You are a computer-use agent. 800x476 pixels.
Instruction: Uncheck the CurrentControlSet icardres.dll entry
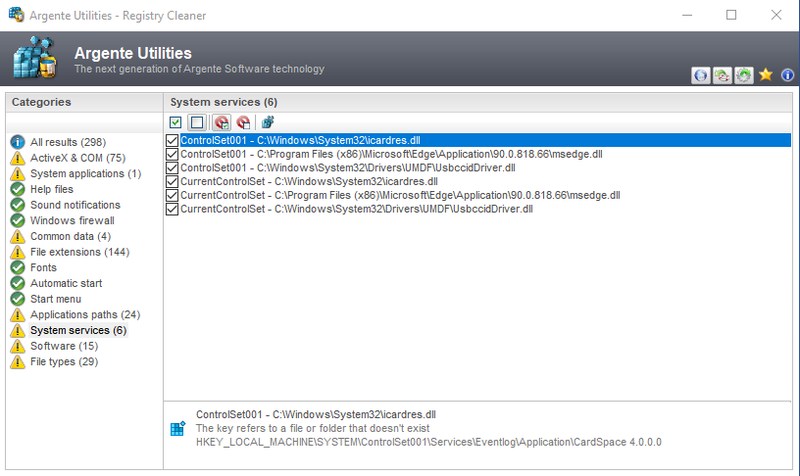click(172, 182)
